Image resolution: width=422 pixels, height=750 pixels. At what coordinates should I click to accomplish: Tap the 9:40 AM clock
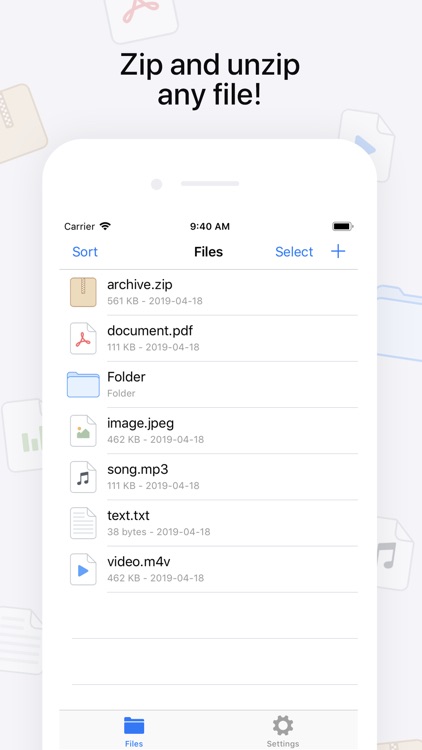coord(210,227)
